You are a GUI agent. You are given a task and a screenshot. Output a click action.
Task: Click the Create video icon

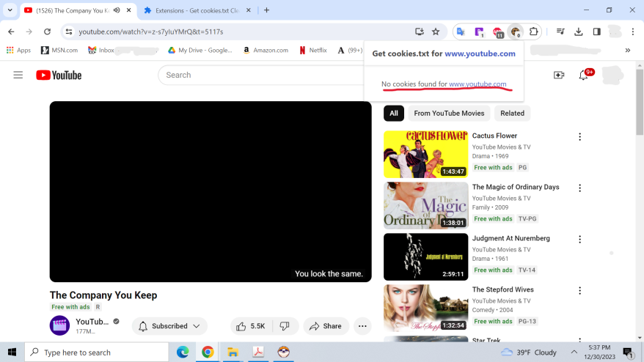coord(559,75)
